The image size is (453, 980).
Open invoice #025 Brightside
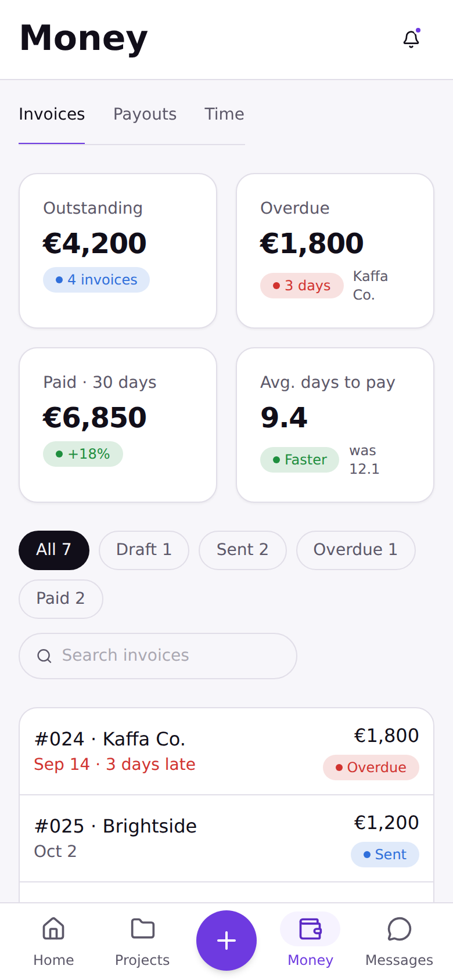coord(227,838)
